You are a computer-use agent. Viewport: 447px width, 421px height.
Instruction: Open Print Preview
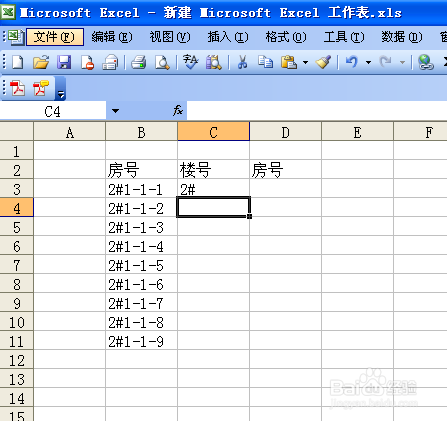162,62
